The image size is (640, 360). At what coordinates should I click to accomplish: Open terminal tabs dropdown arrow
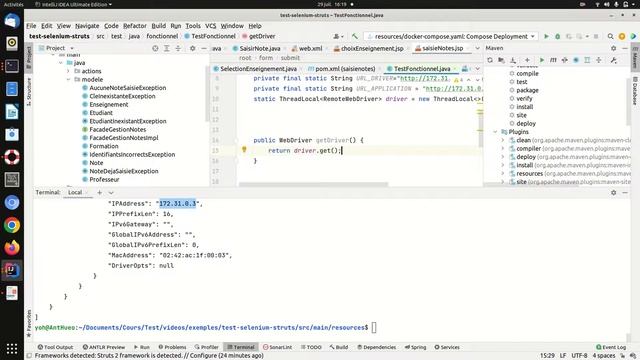[111, 193]
